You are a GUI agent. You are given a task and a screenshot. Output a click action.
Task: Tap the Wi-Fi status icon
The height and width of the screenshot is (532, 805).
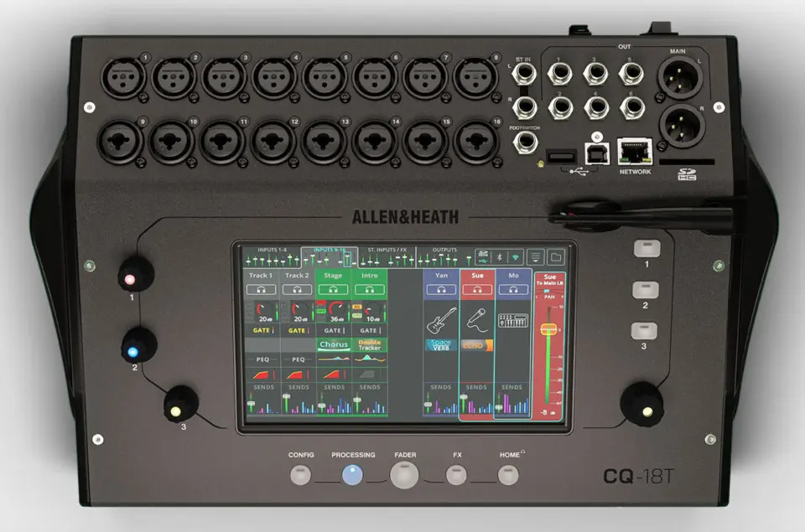[x=516, y=257]
